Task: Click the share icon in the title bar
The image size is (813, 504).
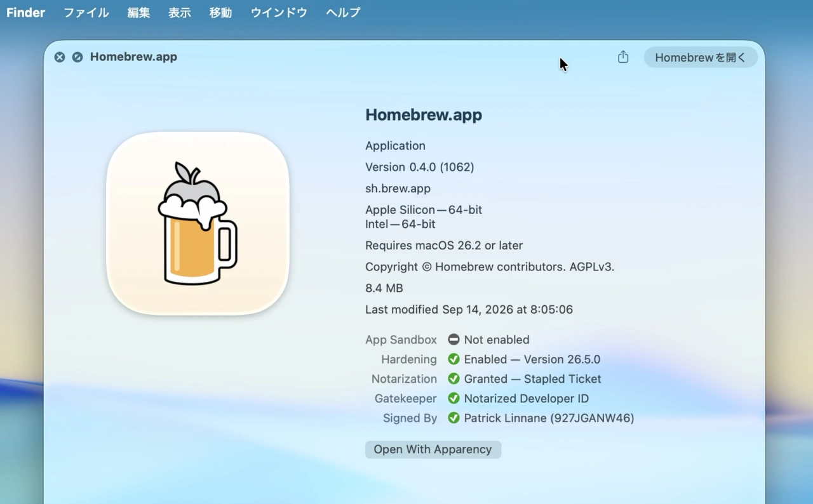Action: pos(623,57)
